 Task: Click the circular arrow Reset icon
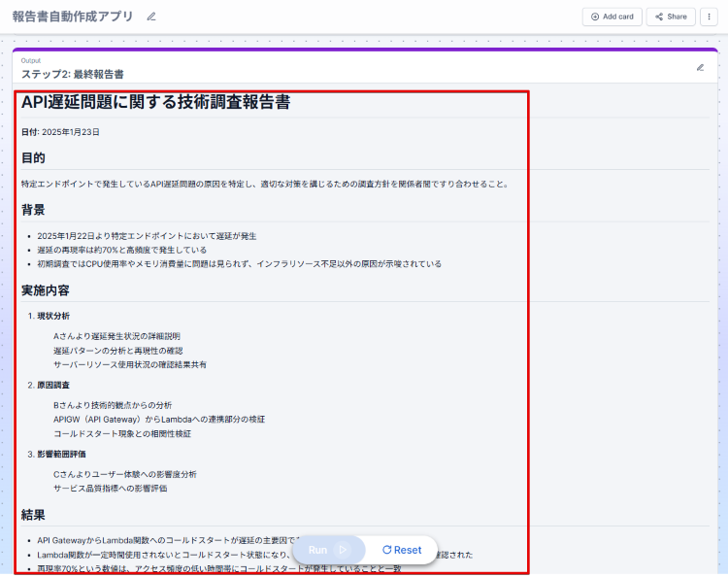[386, 550]
